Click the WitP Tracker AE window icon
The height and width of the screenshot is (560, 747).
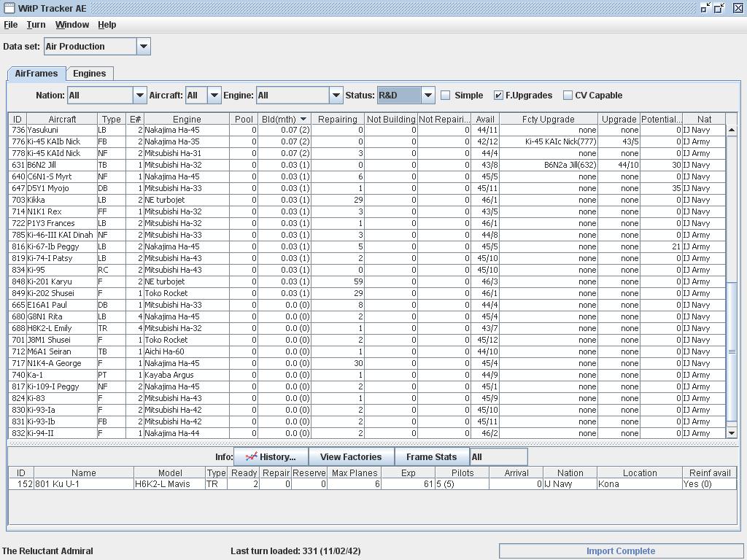(x=9, y=8)
